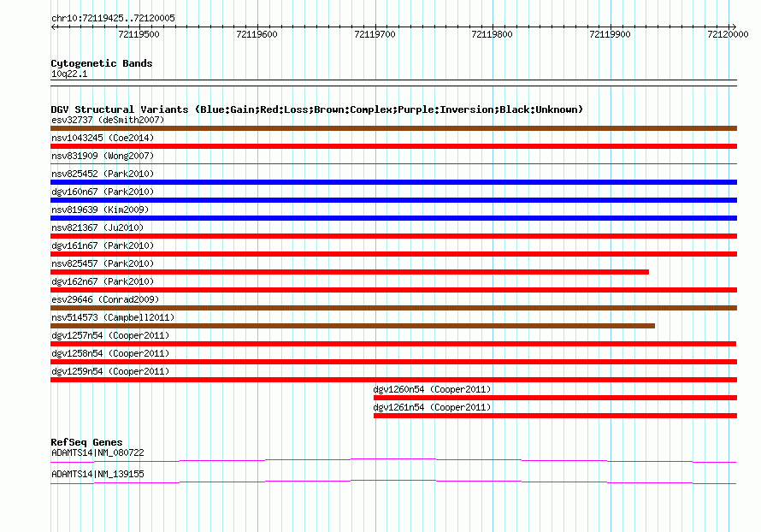This screenshot has height=532, width=761.
Task: Click the 72119500 ruler tick label
Action: (139, 34)
